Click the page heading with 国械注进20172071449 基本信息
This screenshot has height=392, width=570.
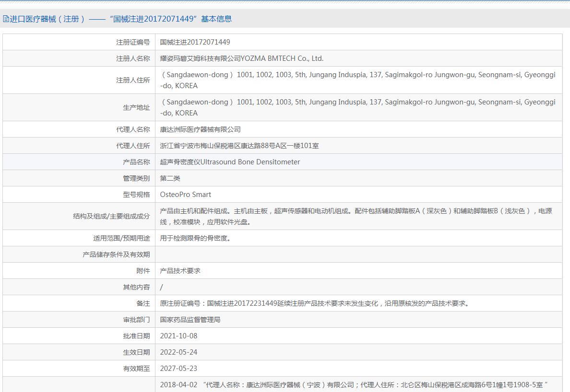coord(120,19)
